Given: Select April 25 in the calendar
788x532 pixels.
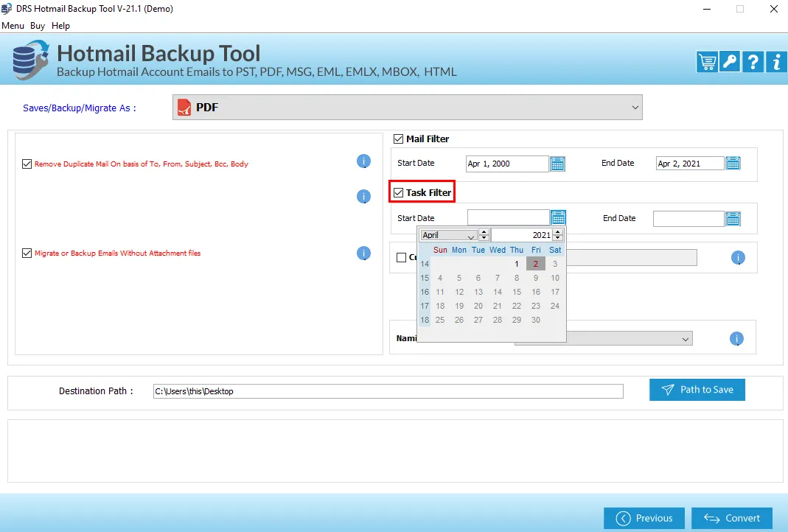Looking at the screenshot, I should 440,320.
